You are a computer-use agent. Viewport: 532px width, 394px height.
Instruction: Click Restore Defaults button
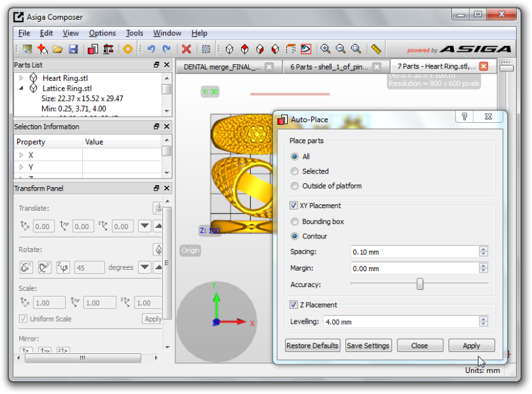[x=313, y=345]
